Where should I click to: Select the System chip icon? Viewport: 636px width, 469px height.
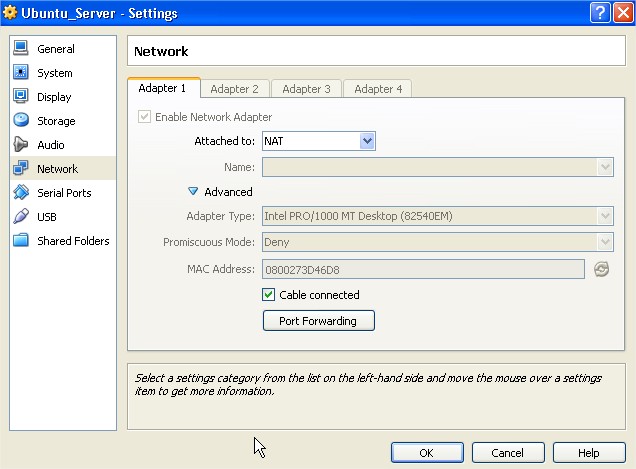click(20, 73)
